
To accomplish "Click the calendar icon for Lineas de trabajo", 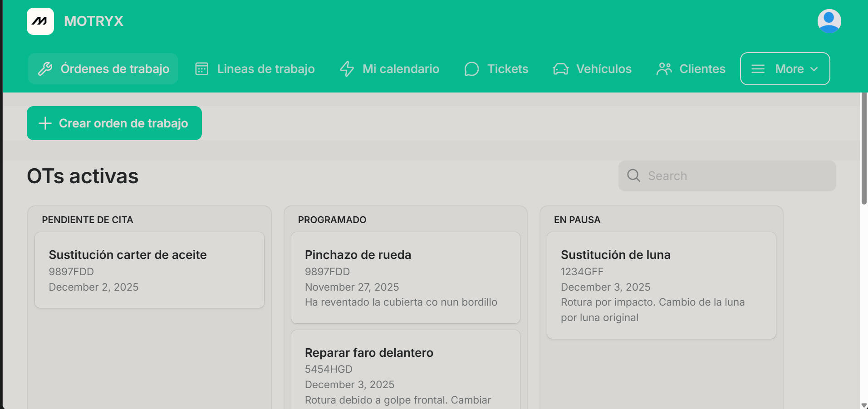I will coord(201,69).
